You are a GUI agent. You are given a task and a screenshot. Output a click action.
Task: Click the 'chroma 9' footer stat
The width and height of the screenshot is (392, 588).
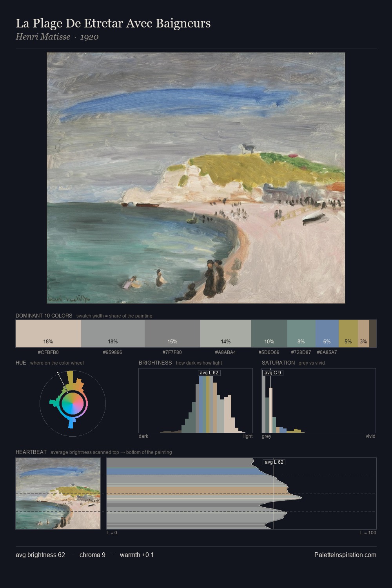pos(93,555)
